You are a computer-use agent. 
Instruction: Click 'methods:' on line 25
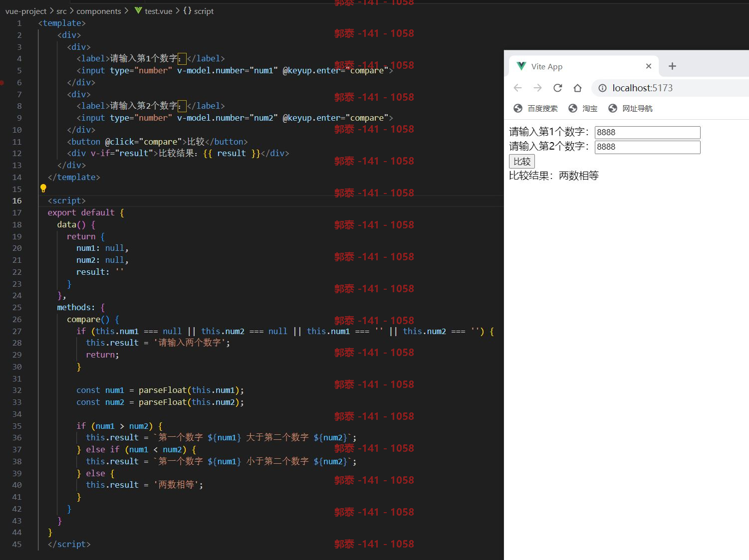76,307
